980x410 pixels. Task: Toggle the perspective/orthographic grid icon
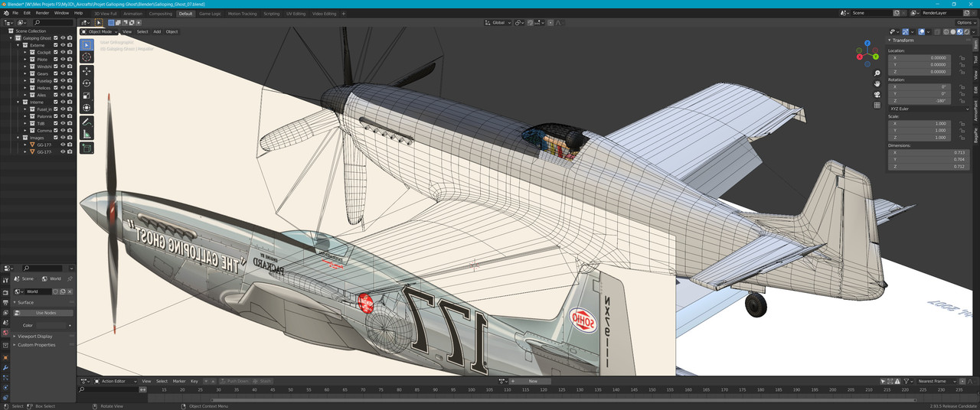(x=877, y=106)
